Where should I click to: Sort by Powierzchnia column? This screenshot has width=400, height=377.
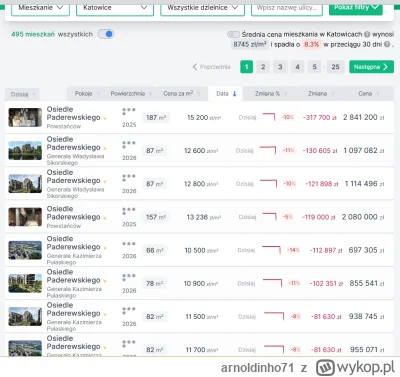coord(131,94)
